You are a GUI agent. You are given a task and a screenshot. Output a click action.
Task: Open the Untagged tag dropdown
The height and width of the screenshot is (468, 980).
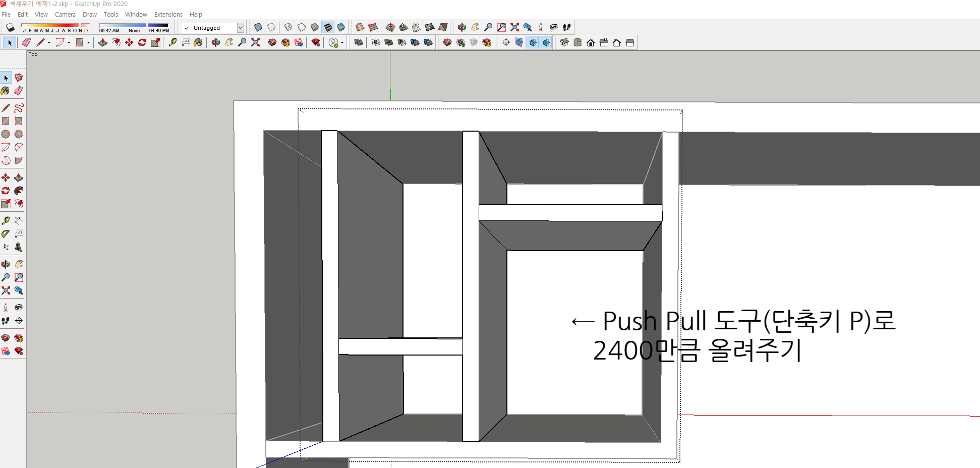click(x=241, y=28)
